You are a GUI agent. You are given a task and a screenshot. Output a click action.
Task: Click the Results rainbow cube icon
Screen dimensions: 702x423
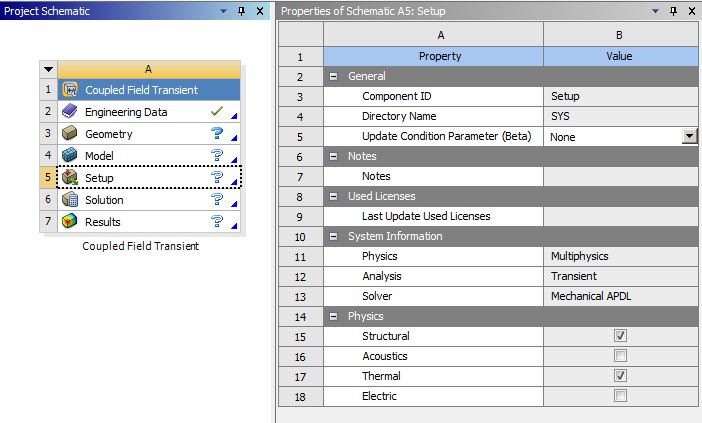[x=70, y=221]
